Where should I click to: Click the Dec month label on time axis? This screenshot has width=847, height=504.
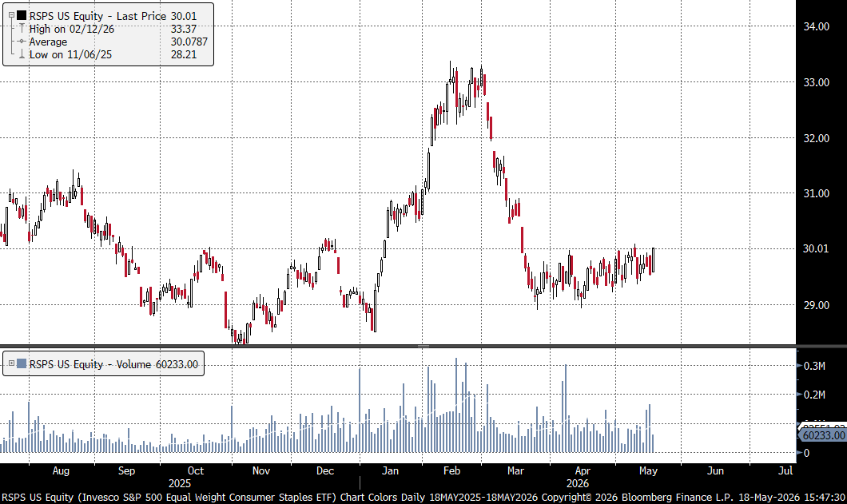pos(325,470)
